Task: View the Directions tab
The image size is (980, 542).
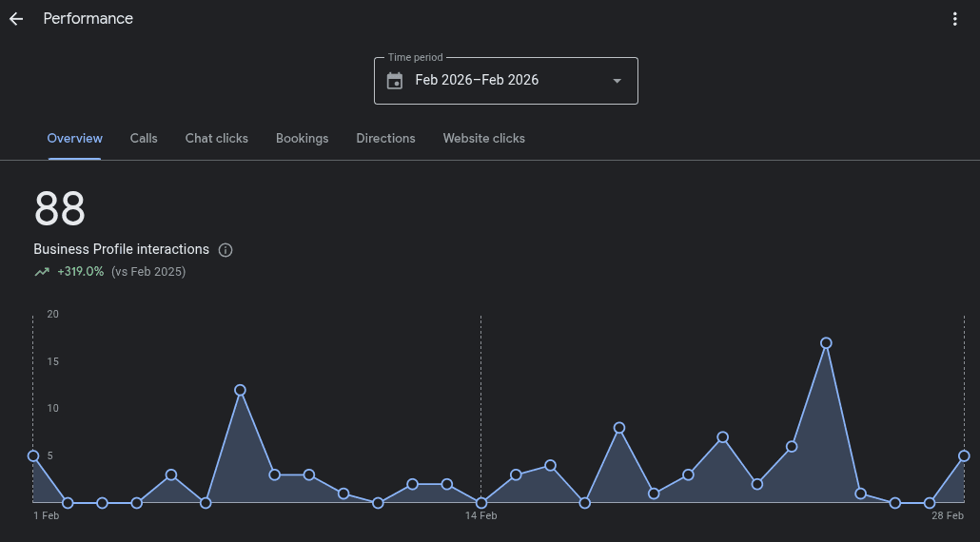Action: [x=385, y=139]
